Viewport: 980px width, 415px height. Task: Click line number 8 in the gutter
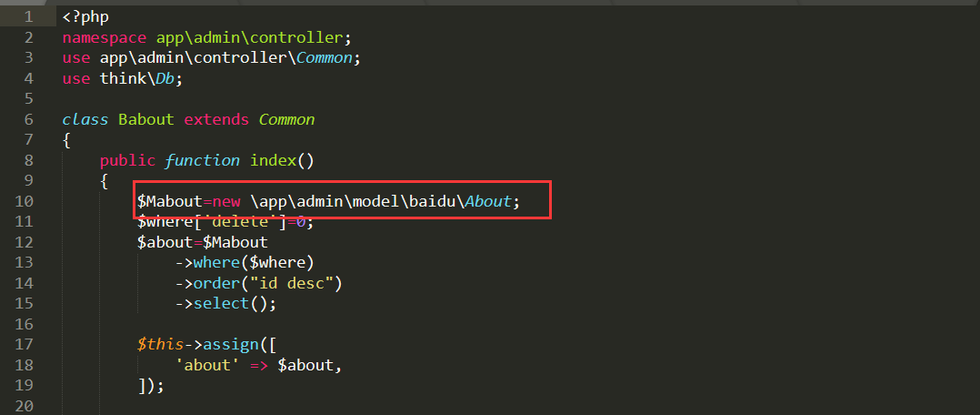[28, 160]
